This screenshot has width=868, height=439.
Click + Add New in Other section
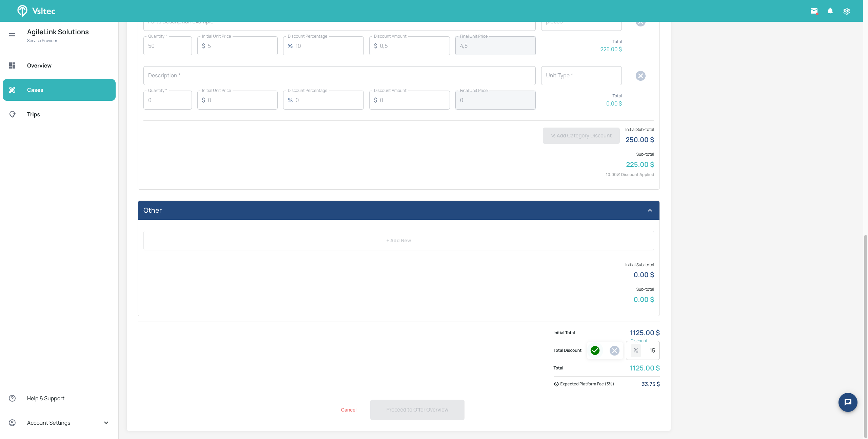point(398,241)
